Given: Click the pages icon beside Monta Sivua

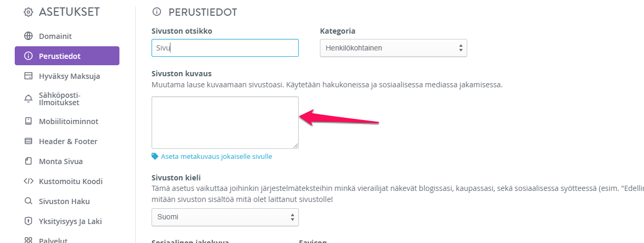Looking at the screenshot, I should (x=28, y=161).
